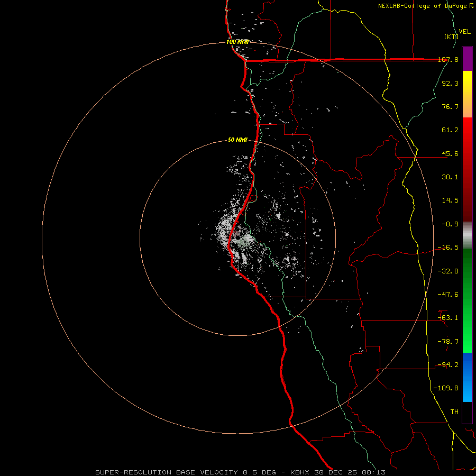The height and width of the screenshot is (476, 476).
Task: Click the 61.2 velocity scale value
Action: click(x=450, y=130)
